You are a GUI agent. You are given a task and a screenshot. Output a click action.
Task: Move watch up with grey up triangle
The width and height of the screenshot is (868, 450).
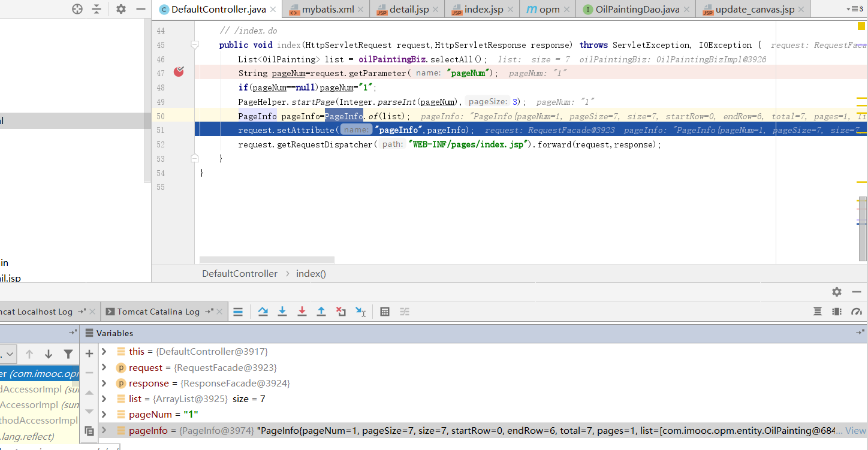click(x=89, y=392)
